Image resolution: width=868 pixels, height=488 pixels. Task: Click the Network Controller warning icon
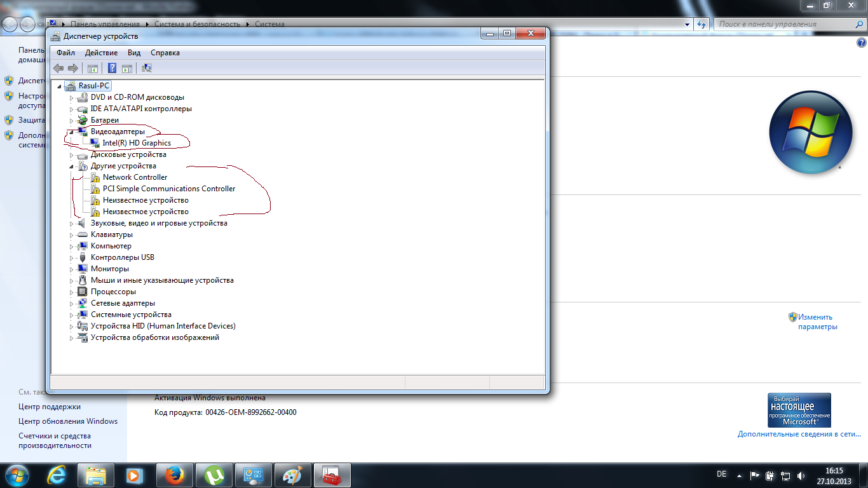pyautogui.click(x=95, y=177)
